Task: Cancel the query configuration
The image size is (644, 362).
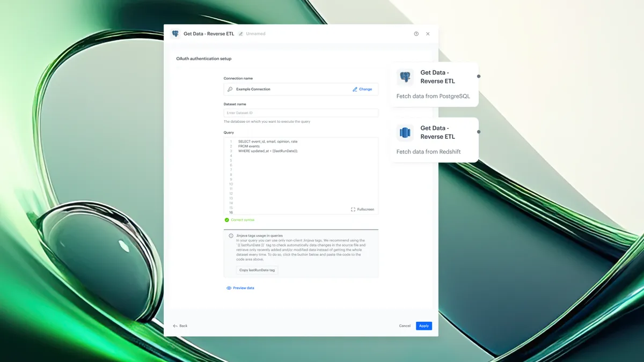Action: (405, 326)
